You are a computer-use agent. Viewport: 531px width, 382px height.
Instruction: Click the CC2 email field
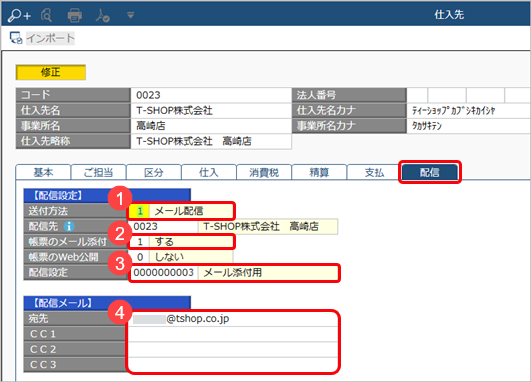click(234, 349)
